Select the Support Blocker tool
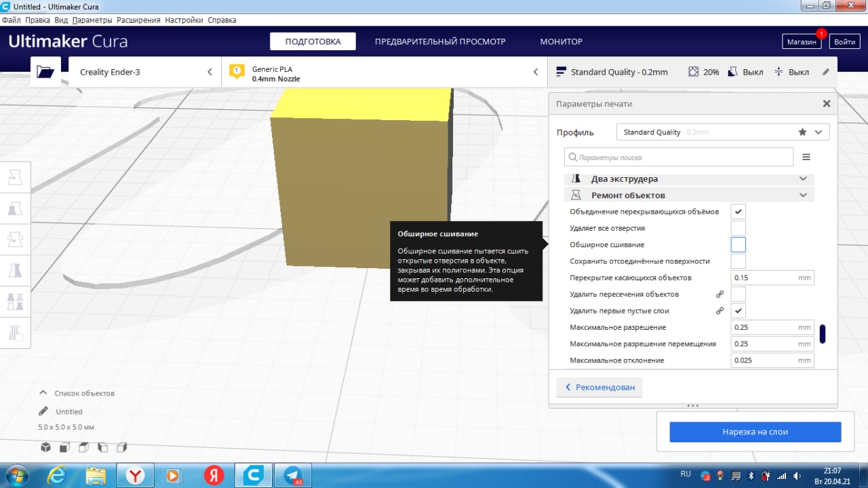 coord(15,333)
